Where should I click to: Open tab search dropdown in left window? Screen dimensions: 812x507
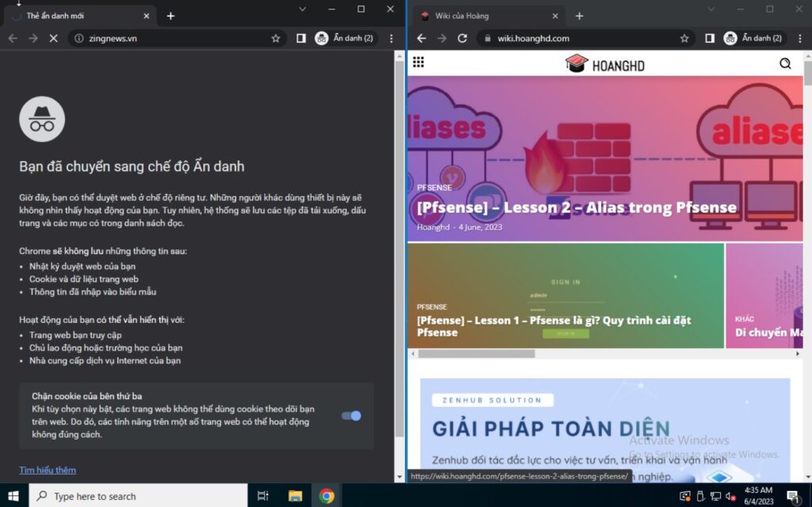click(x=302, y=9)
